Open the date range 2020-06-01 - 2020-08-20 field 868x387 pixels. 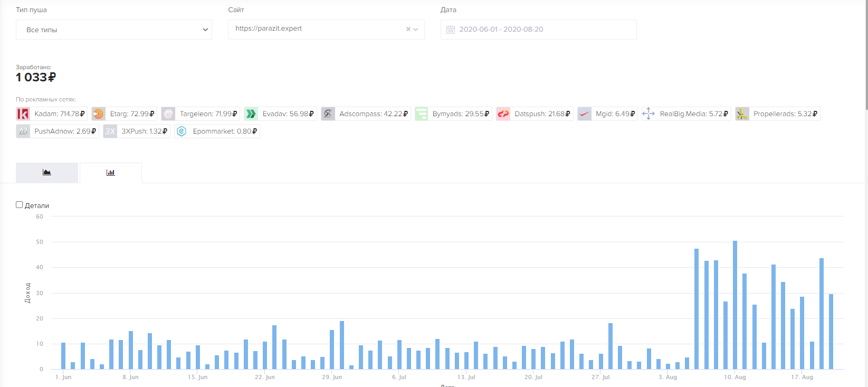[x=539, y=30]
